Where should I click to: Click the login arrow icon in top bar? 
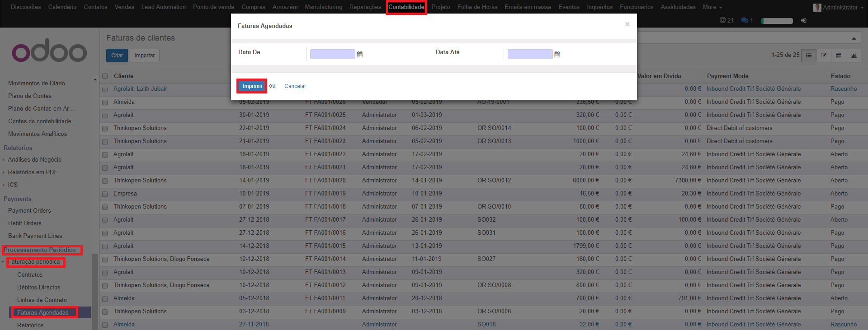tap(803, 21)
